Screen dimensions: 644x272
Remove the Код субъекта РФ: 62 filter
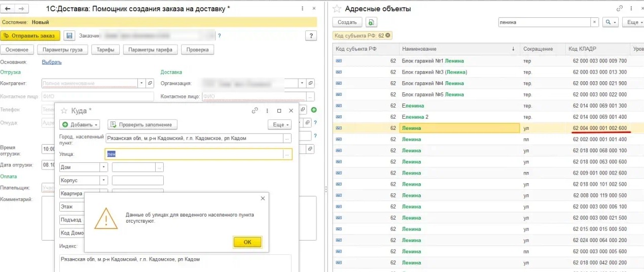pos(388,35)
